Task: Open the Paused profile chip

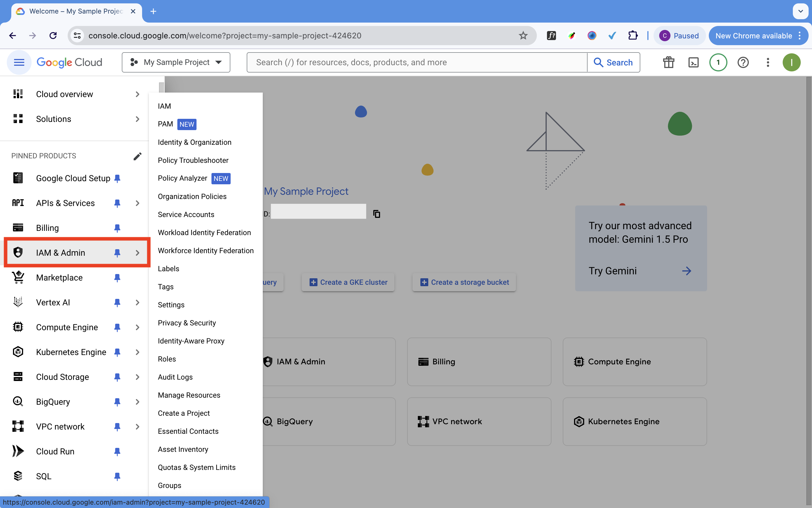Action: pos(679,36)
